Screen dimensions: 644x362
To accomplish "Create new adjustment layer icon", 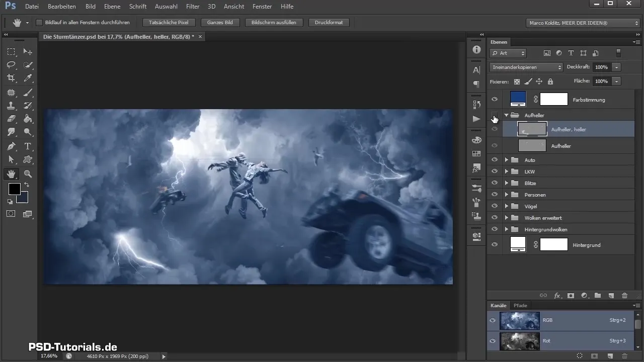I will (x=584, y=296).
